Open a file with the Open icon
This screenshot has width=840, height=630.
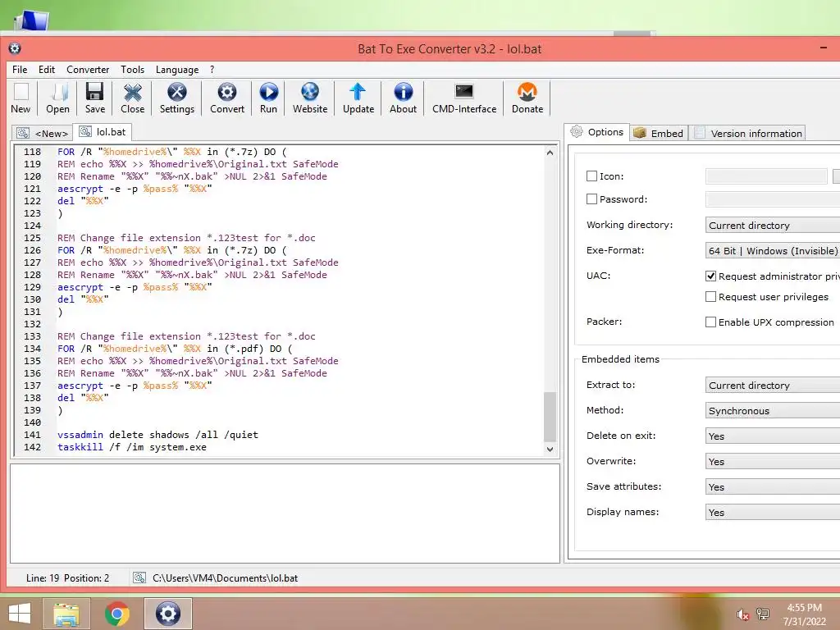pos(58,98)
